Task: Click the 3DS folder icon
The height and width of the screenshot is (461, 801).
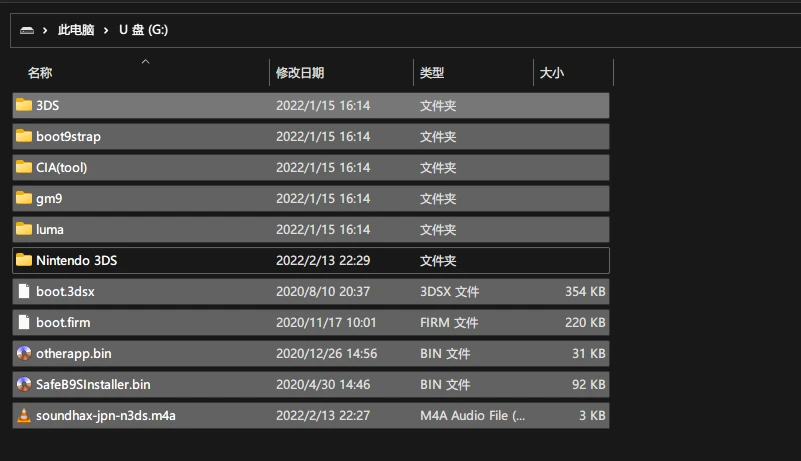Action: [x=24, y=105]
